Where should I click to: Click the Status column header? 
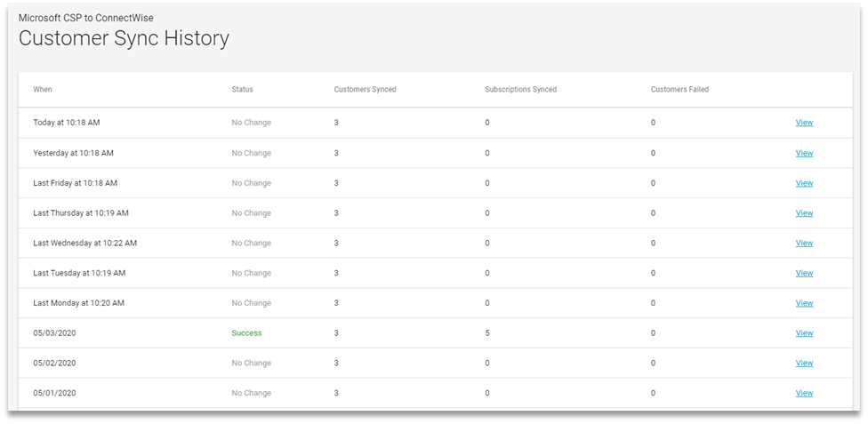(243, 89)
